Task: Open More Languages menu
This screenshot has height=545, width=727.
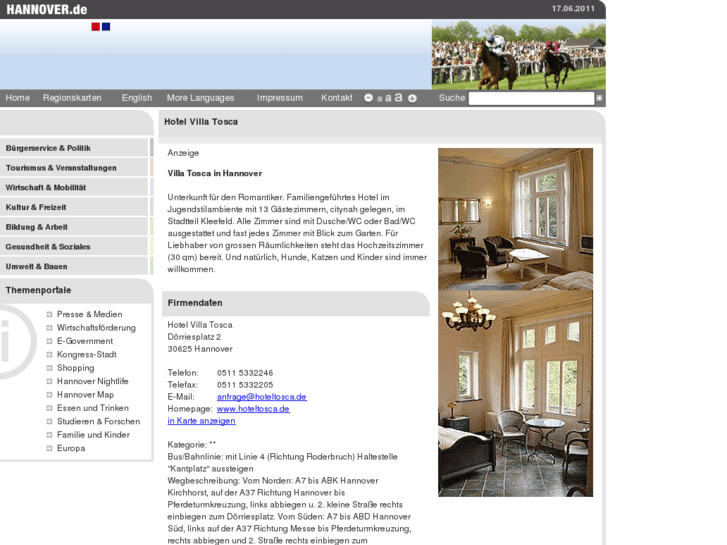Action: click(200, 98)
